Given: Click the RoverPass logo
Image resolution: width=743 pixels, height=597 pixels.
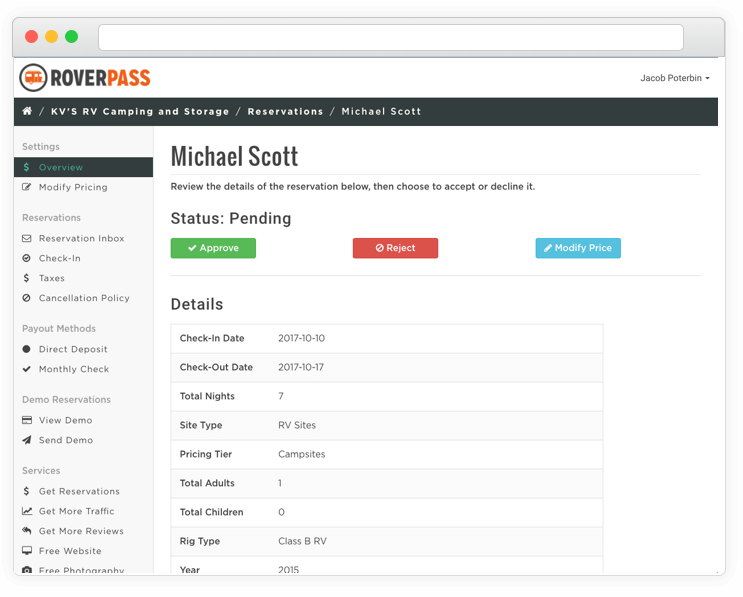Looking at the screenshot, I should coord(85,77).
